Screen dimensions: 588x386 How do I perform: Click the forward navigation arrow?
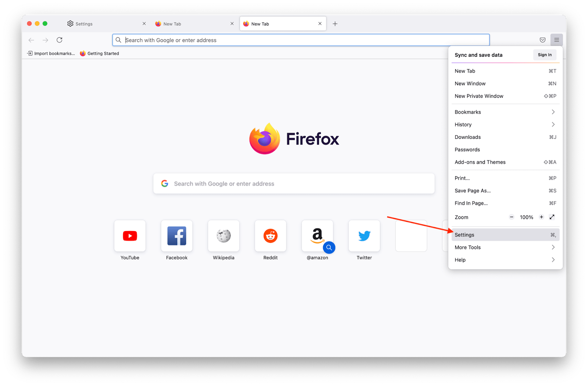(45, 40)
